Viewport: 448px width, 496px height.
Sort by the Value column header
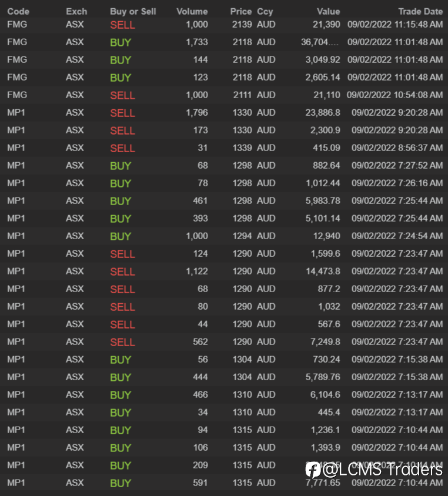click(x=329, y=11)
